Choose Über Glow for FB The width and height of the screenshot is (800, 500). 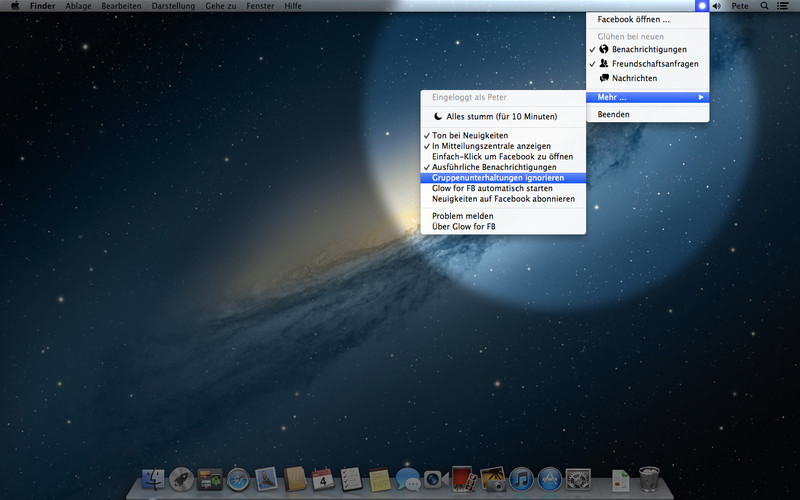pyautogui.click(x=503, y=227)
